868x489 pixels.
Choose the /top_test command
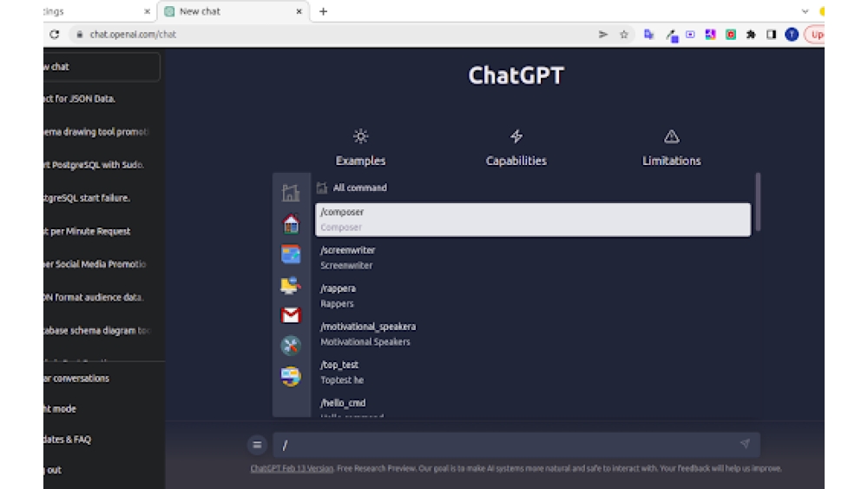click(x=533, y=372)
